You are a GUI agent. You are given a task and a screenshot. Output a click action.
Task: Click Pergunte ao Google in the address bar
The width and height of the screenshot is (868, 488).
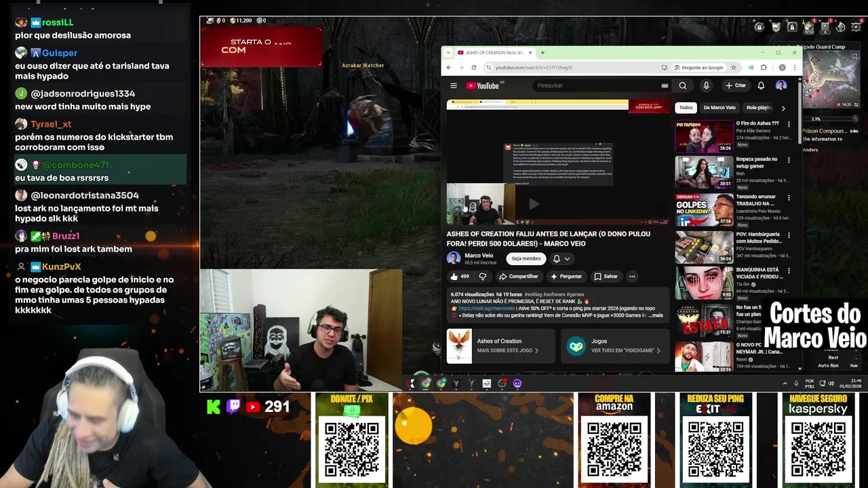point(698,68)
